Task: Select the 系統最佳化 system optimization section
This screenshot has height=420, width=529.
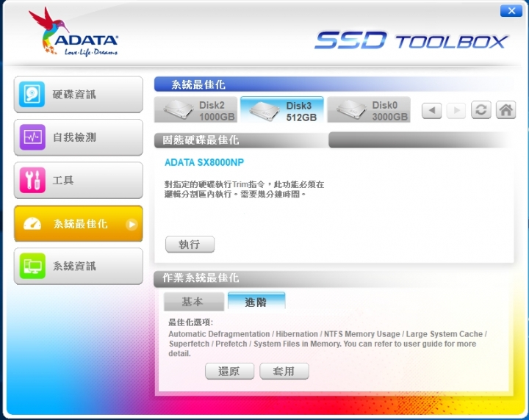Action: (x=79, y=223)
